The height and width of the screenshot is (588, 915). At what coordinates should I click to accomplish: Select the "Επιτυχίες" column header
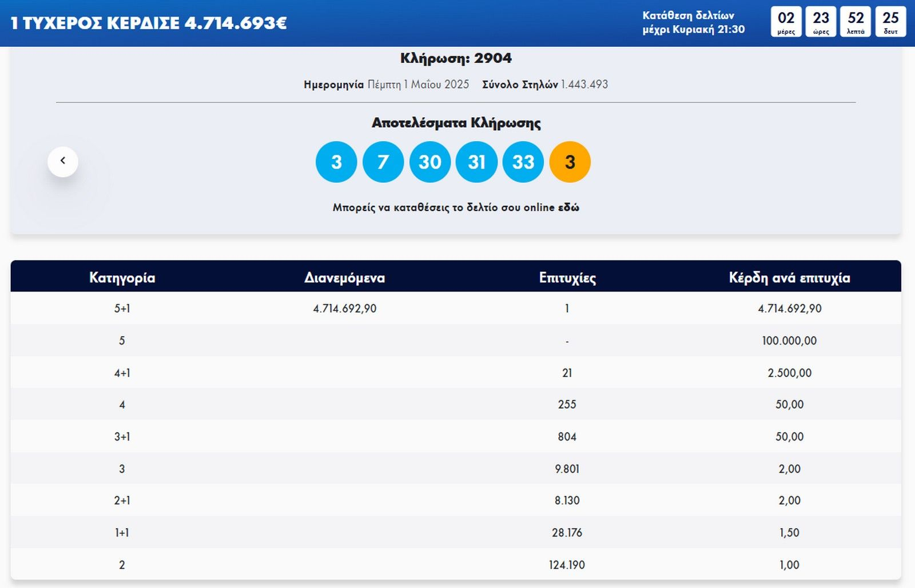[x=567, y=278]
